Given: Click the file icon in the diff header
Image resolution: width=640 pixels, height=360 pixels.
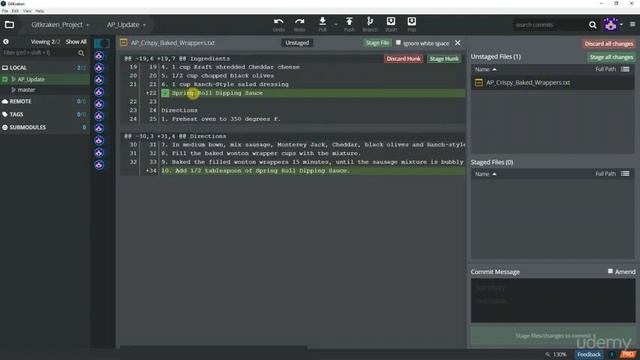Looking at the screenshot, I should pyautogui.click(x=124, y=42).
